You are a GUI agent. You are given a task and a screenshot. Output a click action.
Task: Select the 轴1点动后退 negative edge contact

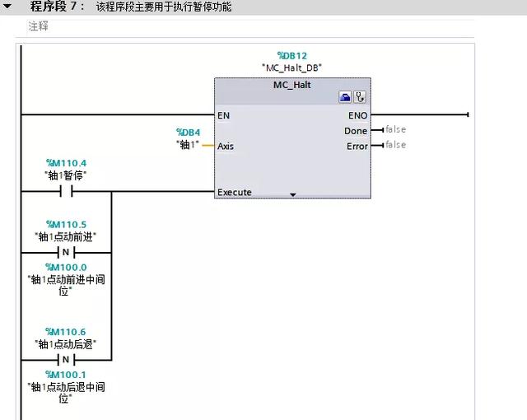[x=67, y=360]
